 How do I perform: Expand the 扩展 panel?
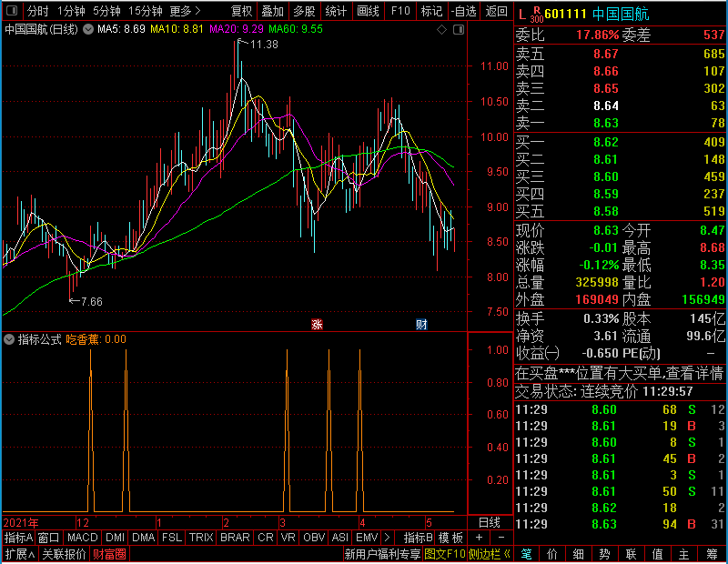click(20, 554)
